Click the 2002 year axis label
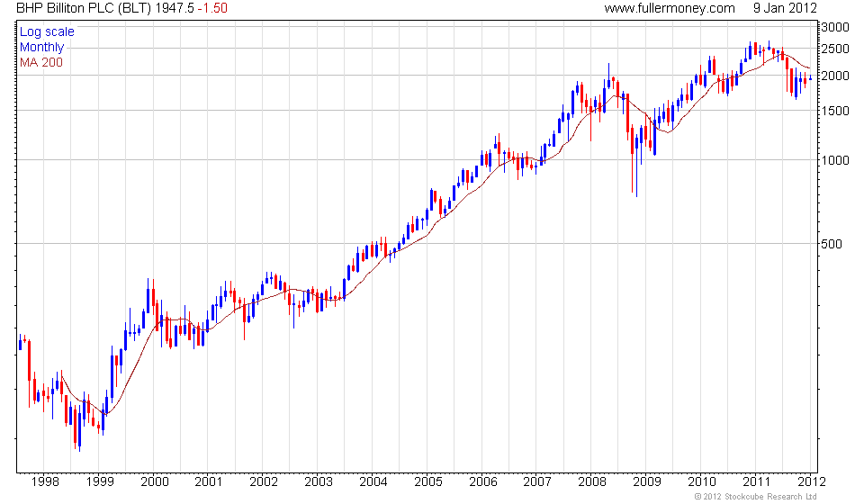The image size is (864, 504). tap(264, 482)
